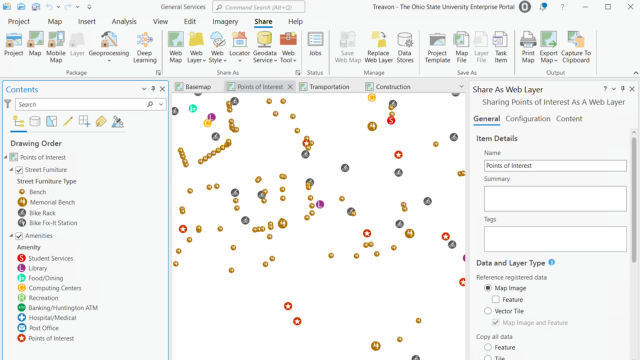Select List By Drawing Order icon

pos(18,122)
